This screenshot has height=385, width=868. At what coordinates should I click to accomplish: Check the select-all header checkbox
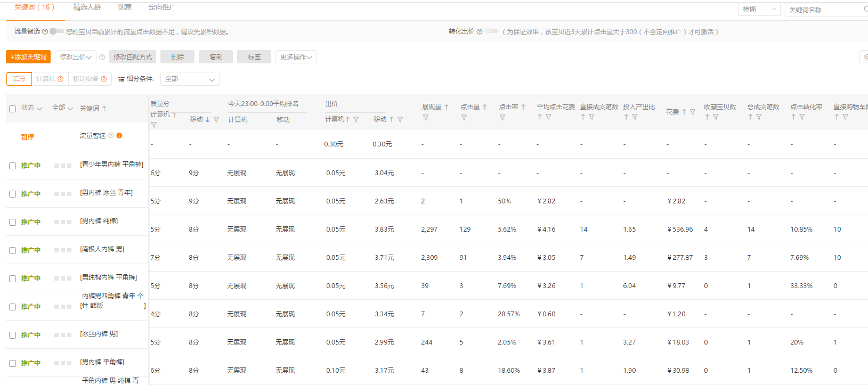(x=12, y=109)
